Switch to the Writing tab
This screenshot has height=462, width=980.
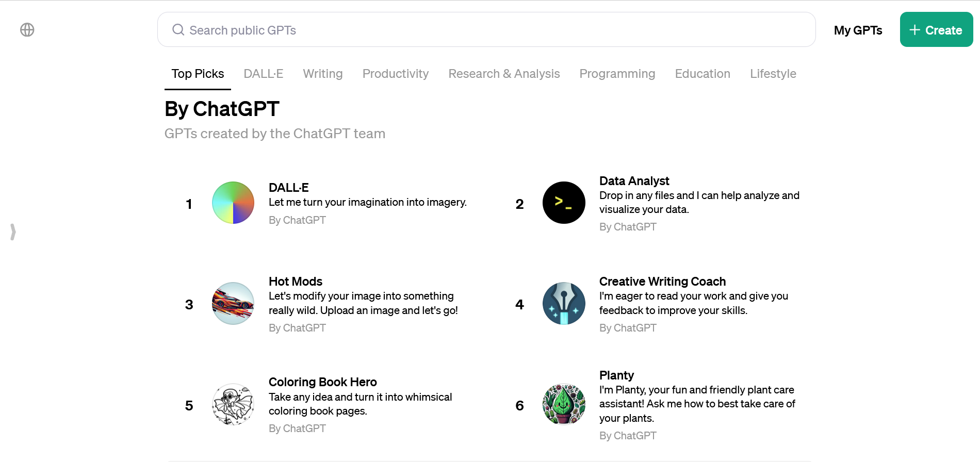coord(323,74)
